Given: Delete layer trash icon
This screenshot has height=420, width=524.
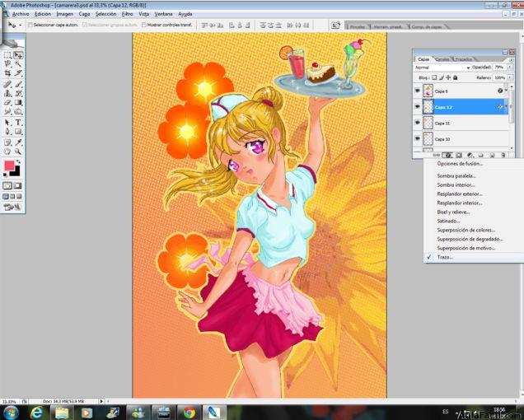Looking at the screenshot, I should [503, 156].
